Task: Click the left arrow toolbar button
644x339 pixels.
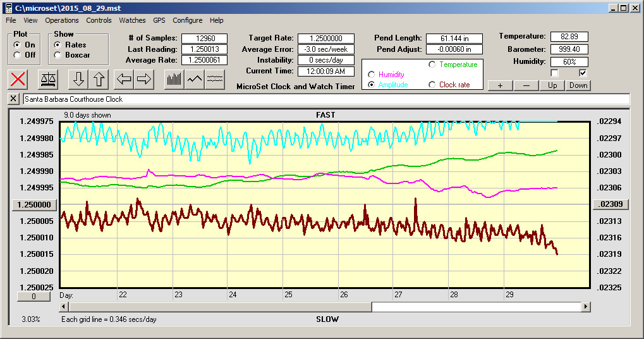Action: tap(124, 79)
